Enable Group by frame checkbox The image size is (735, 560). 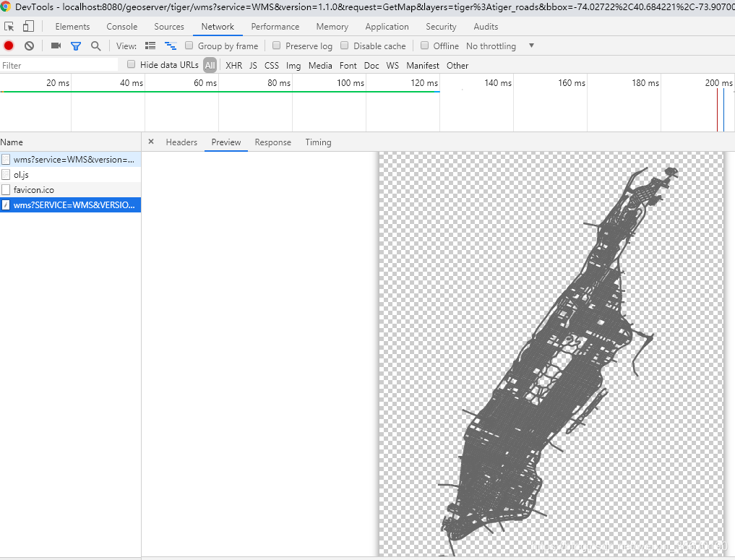189,46
